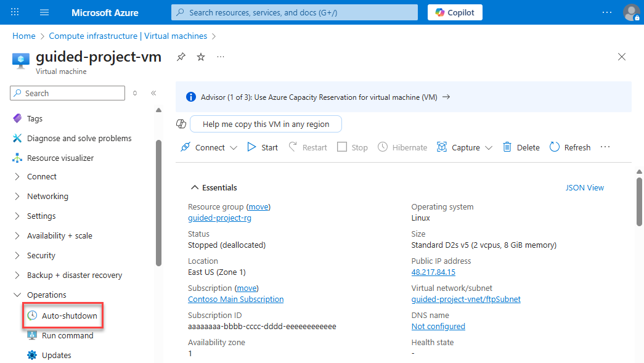The image size is (644, 363).
Task: Open Diagnose and solve problems
Action: click(79, 139)
